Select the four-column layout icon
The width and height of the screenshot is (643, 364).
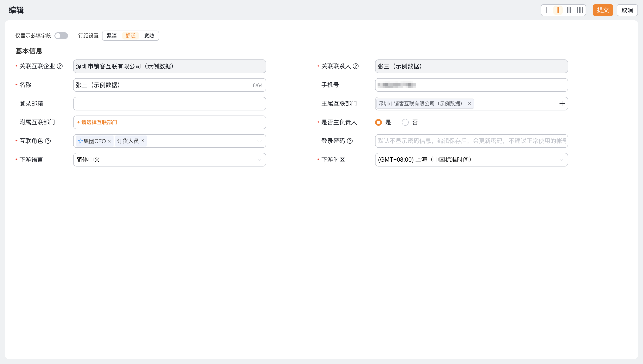pos(580,10)
